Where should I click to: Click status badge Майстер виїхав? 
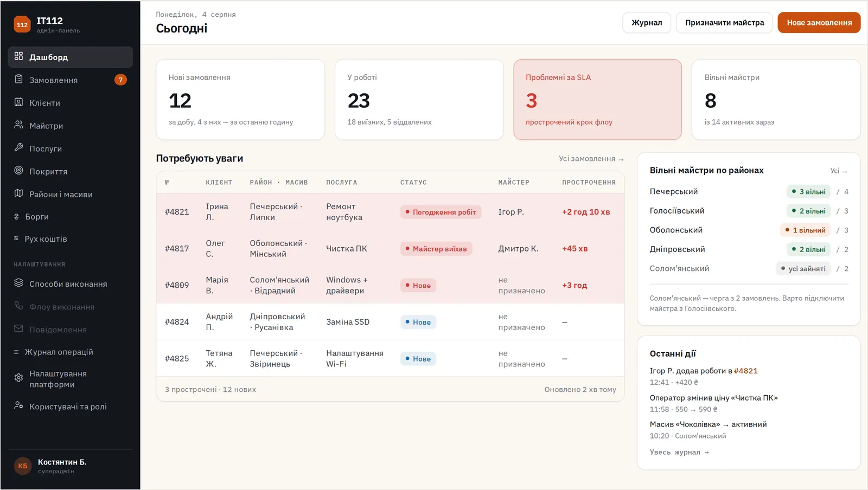(x=436, y=249)
